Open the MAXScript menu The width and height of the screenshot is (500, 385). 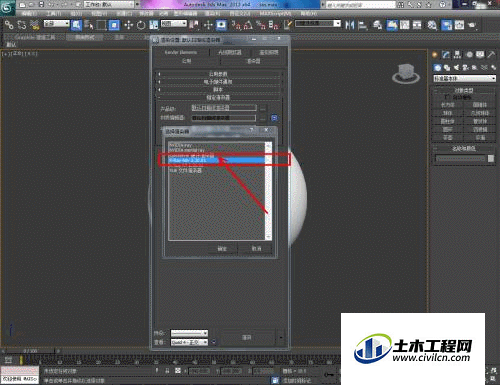275,14
